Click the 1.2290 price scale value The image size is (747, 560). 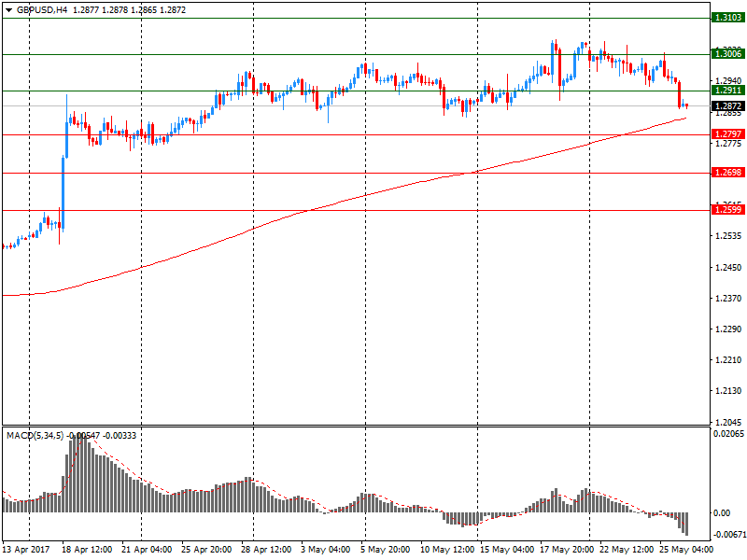click(x=728, y=329)
